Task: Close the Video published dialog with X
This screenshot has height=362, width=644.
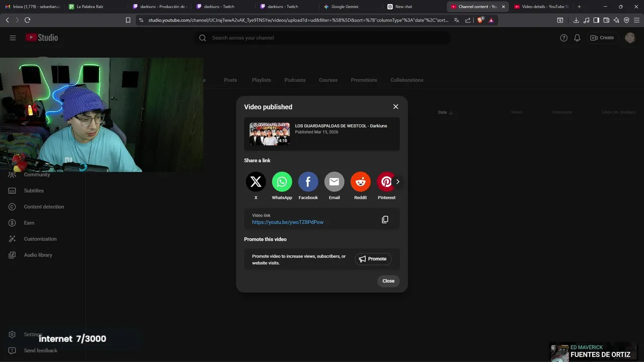Action: tap(395, 107)
